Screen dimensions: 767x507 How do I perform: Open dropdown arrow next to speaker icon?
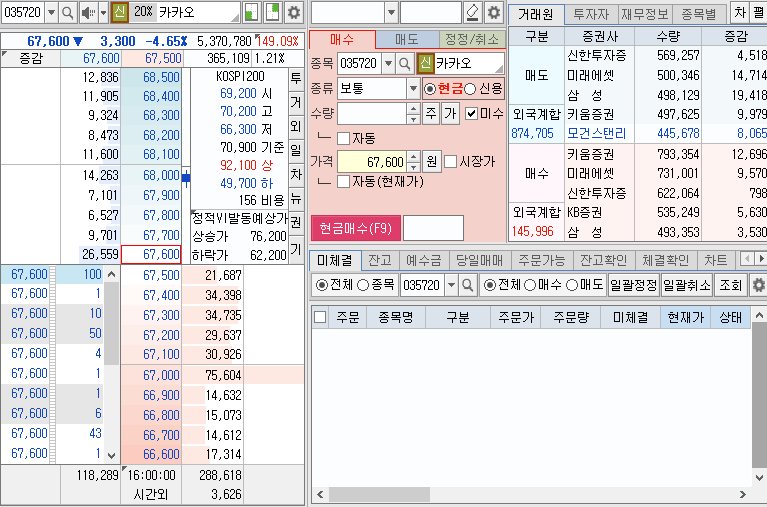click(x=103, y=12)
